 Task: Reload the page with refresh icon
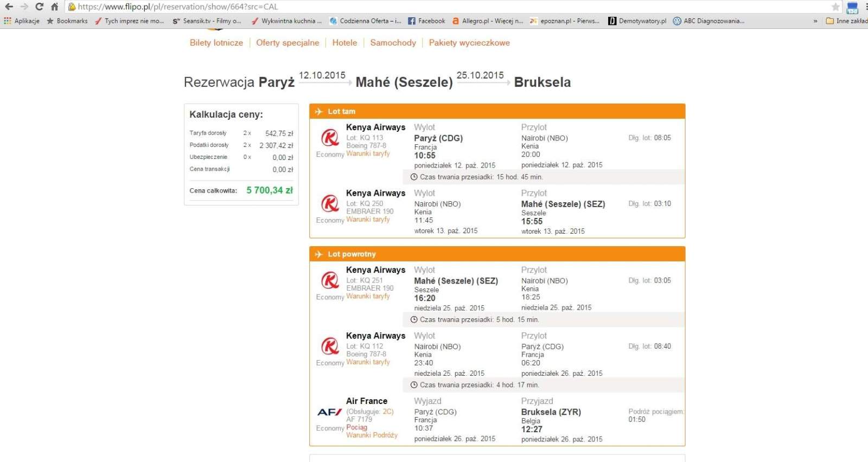point(39,7)
